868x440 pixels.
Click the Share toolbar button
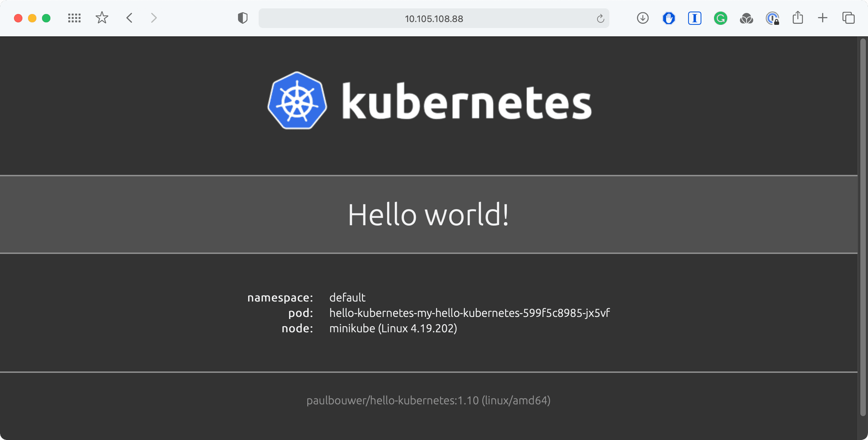pyautogui.click(x=798, y=18)
